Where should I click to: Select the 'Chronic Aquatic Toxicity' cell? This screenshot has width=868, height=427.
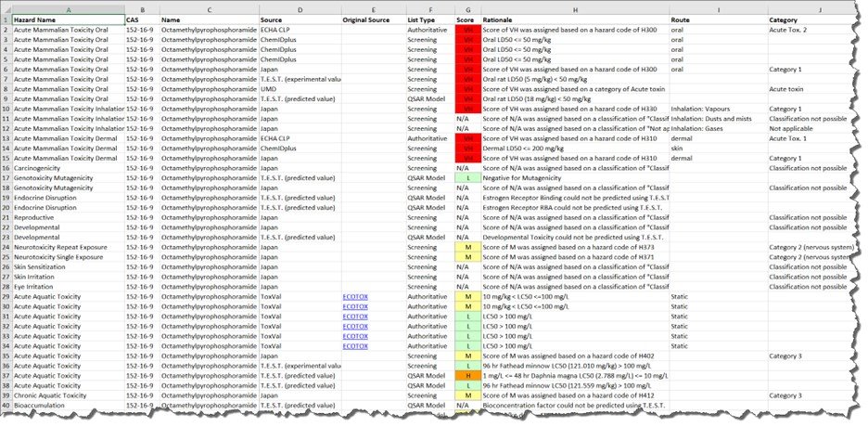[x=69, y=396]
